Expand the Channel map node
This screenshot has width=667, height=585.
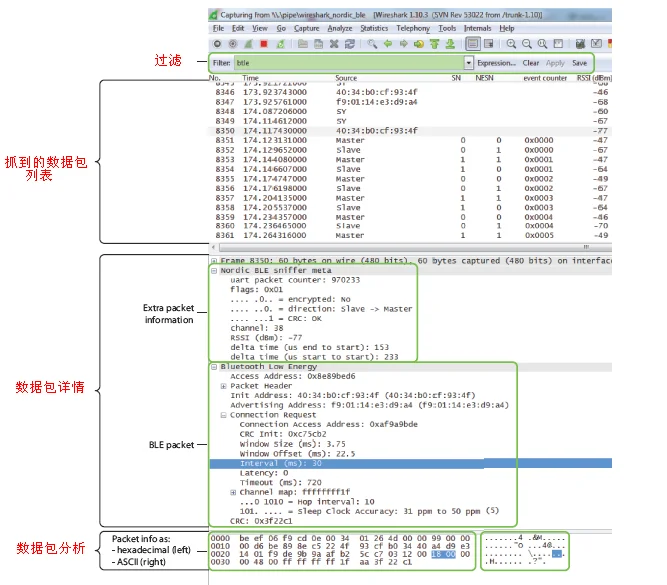[x=233, y=492]
